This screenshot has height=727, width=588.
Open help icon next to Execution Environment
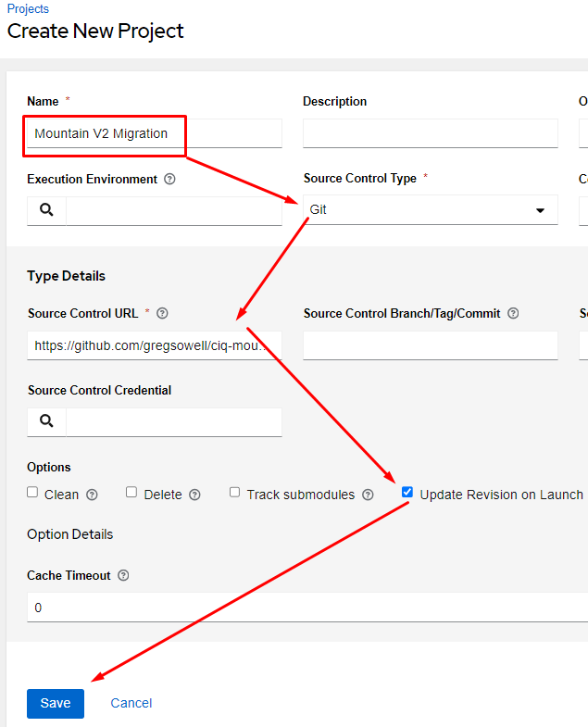[169, 180]
